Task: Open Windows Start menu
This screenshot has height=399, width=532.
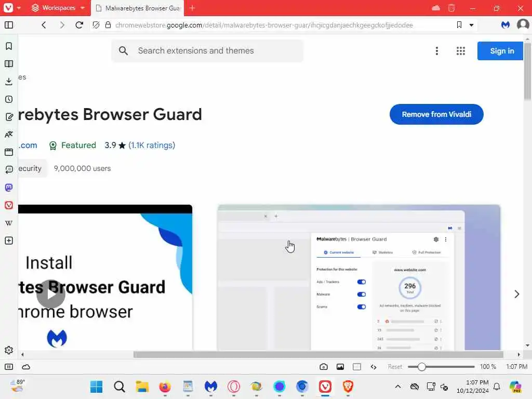Action: pyautogui.click(x=96, y=387)
